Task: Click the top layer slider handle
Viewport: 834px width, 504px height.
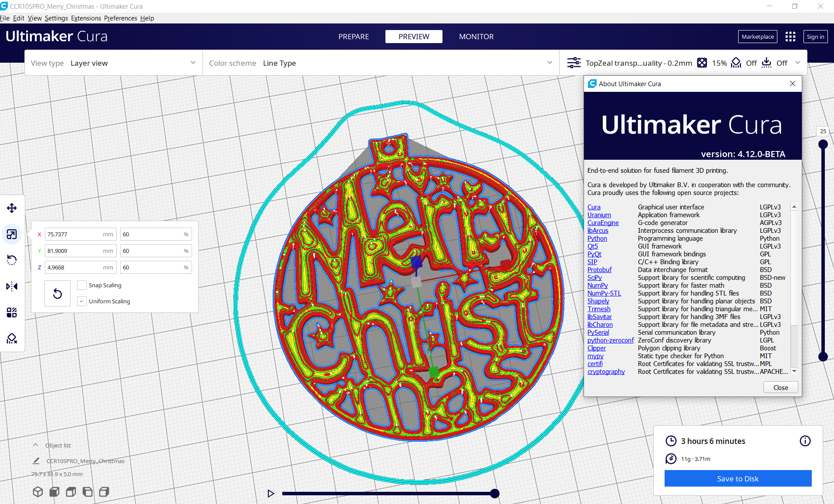Action: 823,144
